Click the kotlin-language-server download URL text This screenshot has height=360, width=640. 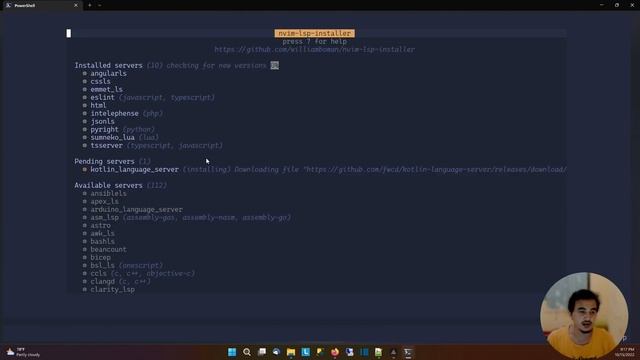[435, 169]
